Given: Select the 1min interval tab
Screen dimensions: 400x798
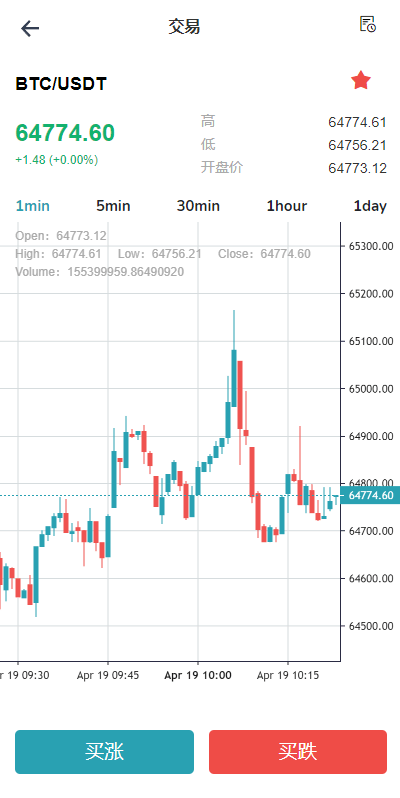Looking at the screenshot, I should click(33, 206).
